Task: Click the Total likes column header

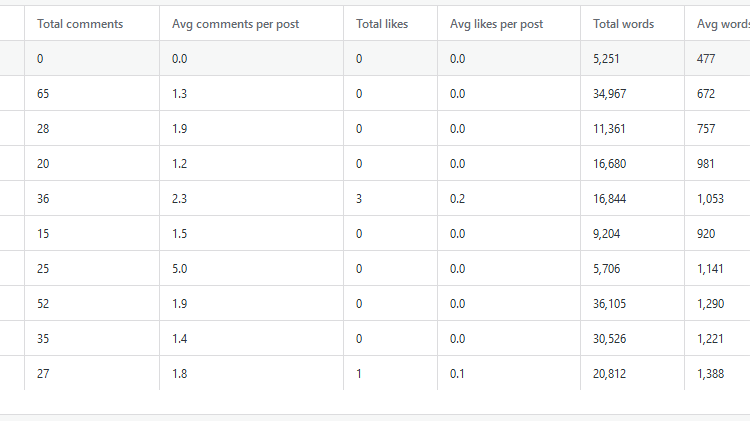Action: [x=382, y=24]
